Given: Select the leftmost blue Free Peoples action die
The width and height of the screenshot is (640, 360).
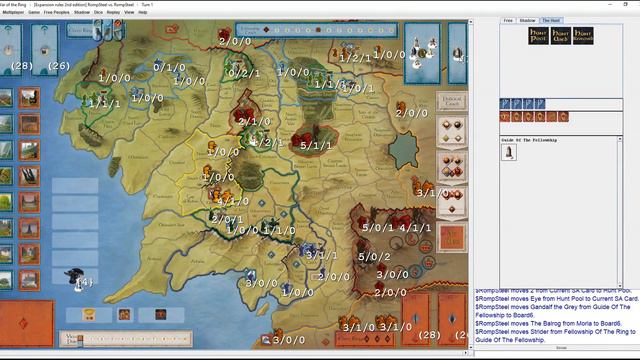Looking at the screenshot, I should coord(505,104).
